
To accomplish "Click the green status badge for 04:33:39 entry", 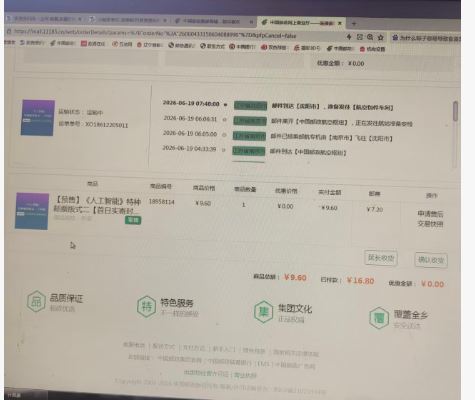I will coord(249,151).
